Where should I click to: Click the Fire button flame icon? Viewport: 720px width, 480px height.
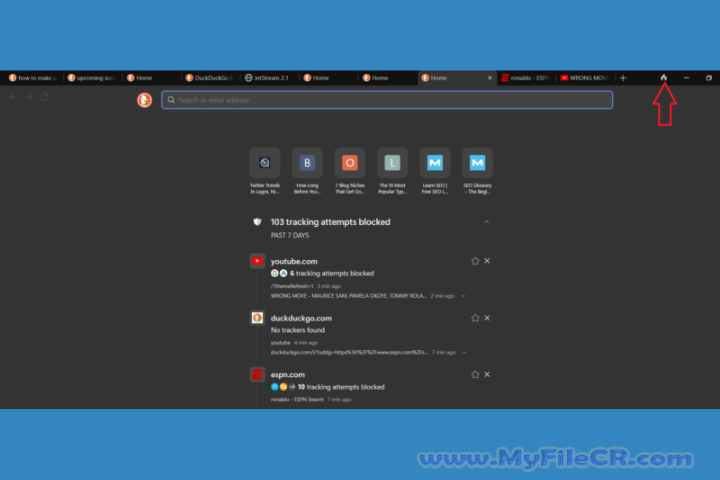(664, 78)
